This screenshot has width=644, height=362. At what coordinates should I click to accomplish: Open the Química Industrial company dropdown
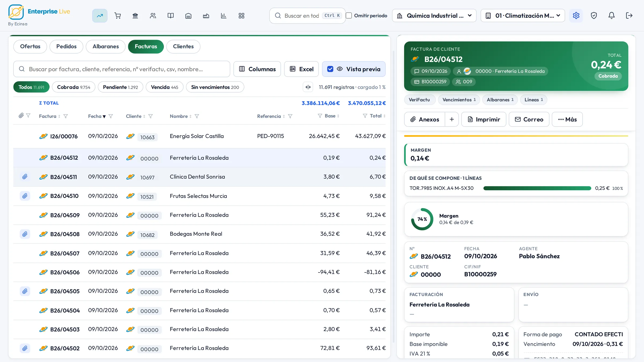click(434, 16)
